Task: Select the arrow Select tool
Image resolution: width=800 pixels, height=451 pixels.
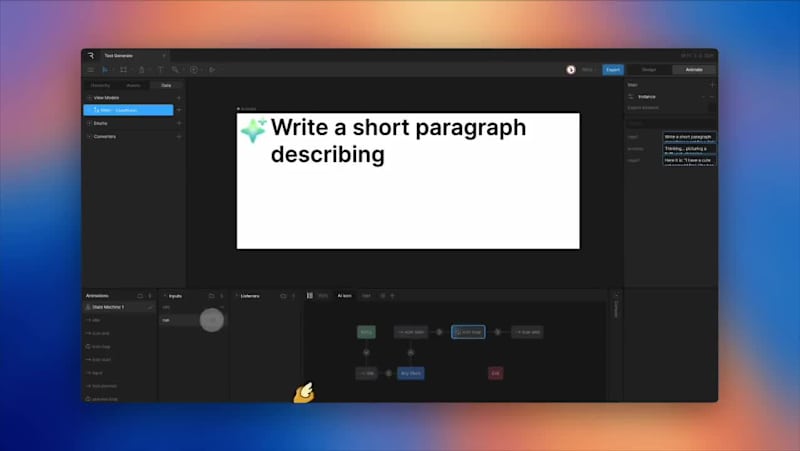Action: tap(106, 69)
